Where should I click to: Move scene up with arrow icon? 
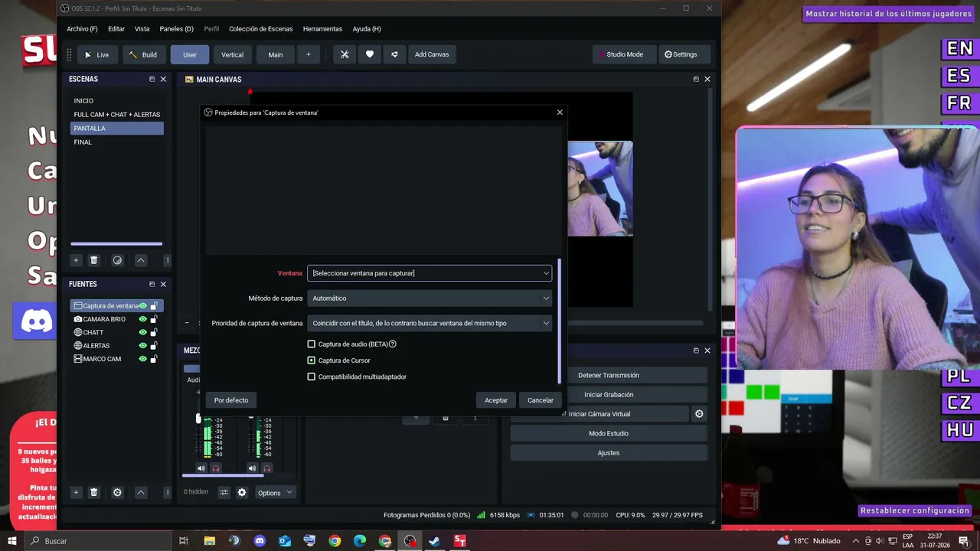[141, 260]
